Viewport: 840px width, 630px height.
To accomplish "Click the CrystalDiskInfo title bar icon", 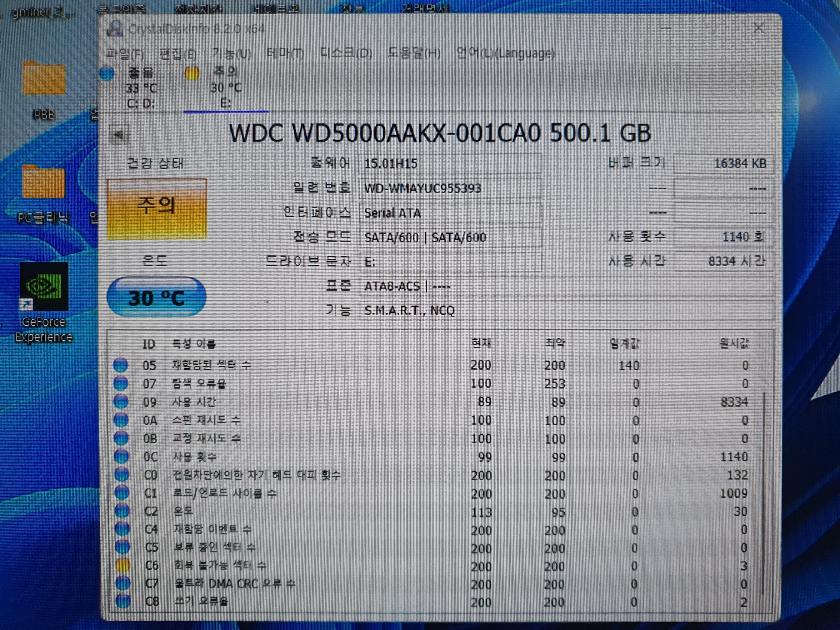I will click(x=115, y=29).
